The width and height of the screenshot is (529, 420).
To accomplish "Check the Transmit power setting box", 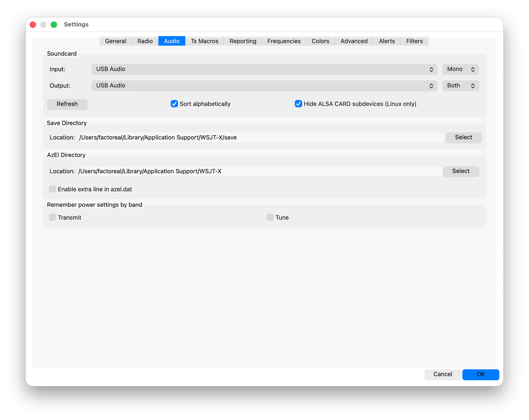I will point(52,217).
